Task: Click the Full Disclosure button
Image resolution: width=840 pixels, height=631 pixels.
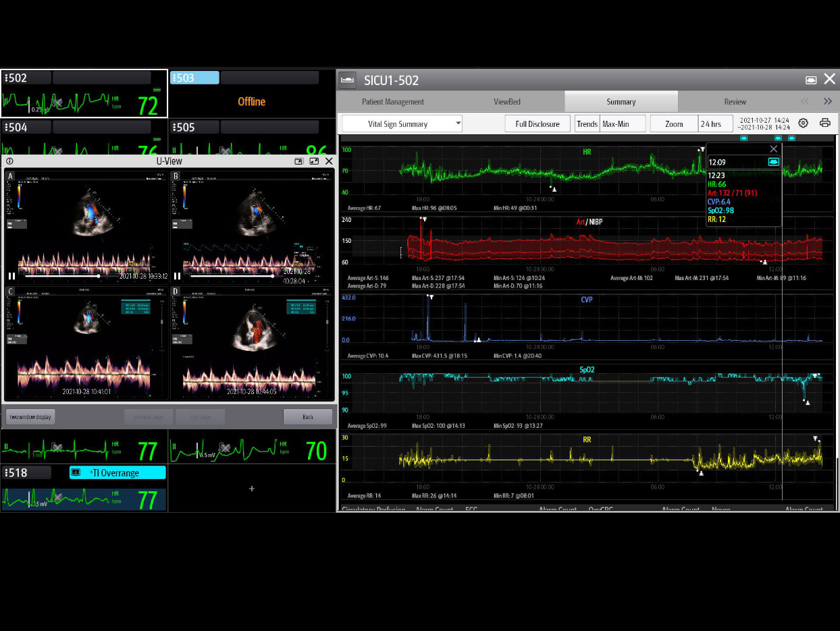Action: (537, 124)
